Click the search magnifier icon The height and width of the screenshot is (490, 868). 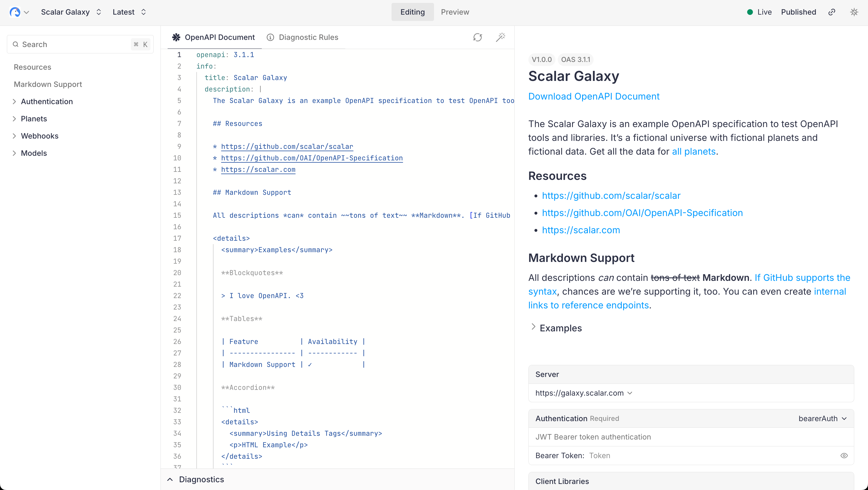(15, 44)
